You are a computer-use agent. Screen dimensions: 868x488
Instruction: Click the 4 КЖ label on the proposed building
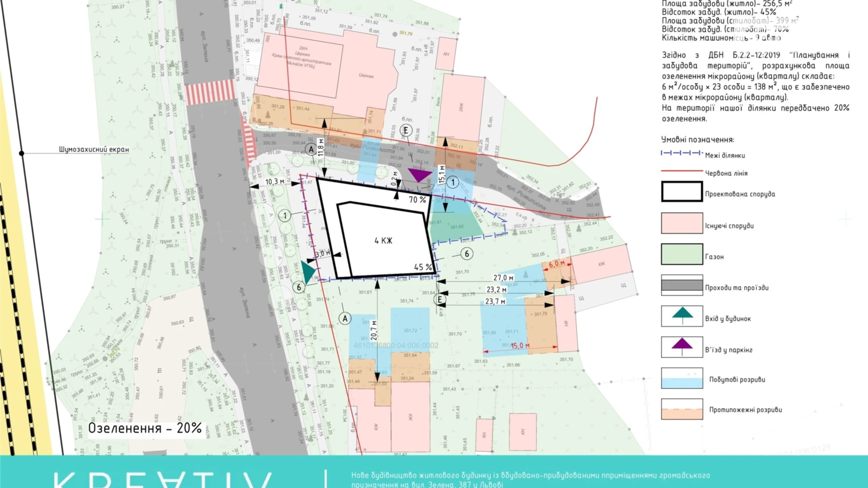click(x=383, y=241)
